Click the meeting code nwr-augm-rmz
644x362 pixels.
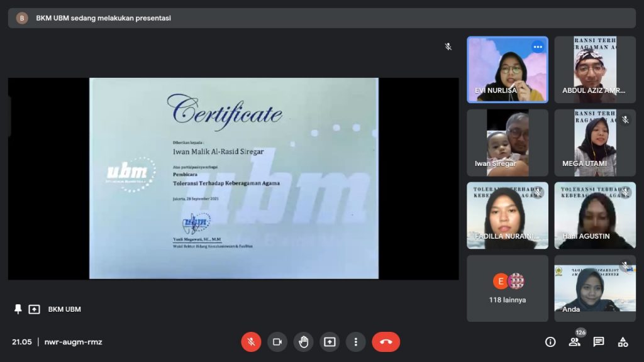[73, 342]
